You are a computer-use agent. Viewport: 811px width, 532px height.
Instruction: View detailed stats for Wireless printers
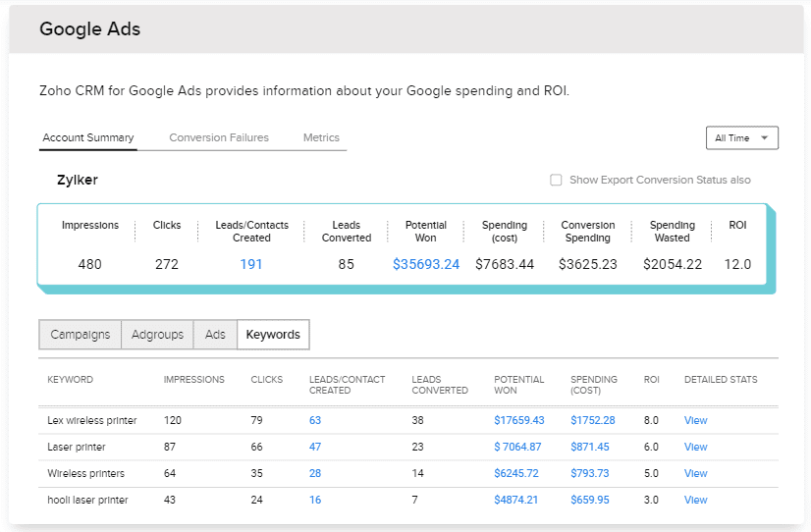(x=696, y=473)
